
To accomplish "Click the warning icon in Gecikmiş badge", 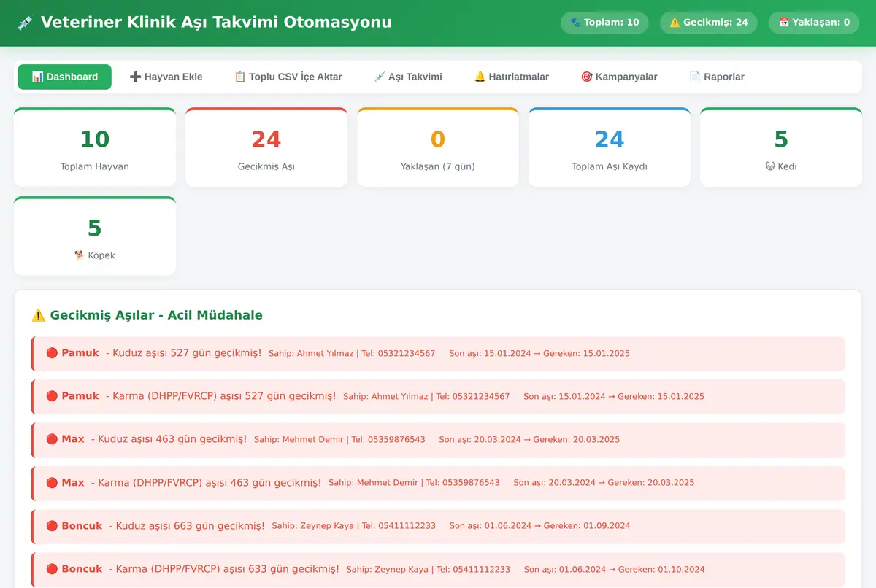I will [675, 23].
